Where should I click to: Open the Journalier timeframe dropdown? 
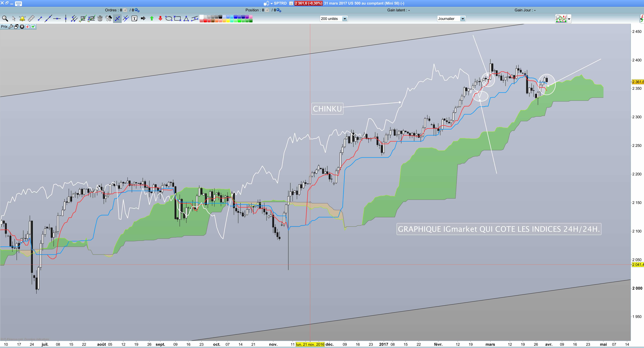coord(462,19)
